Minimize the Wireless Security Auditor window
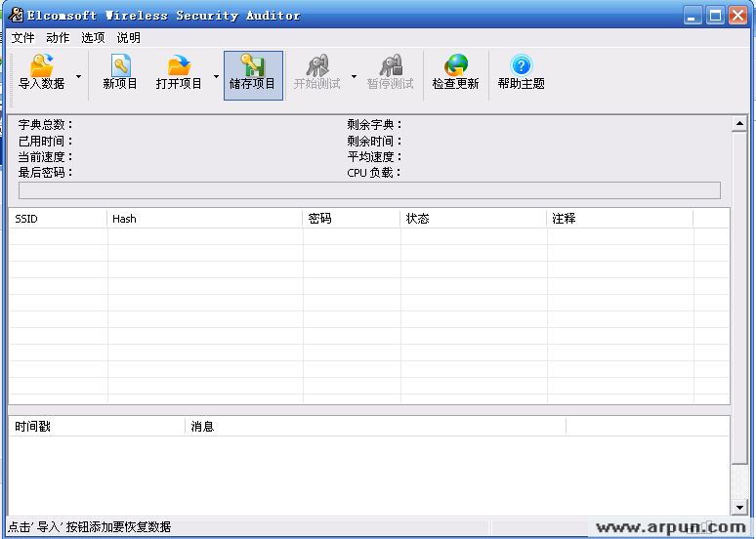Viewport: 756px width, 539px height. tap(693, 16)
